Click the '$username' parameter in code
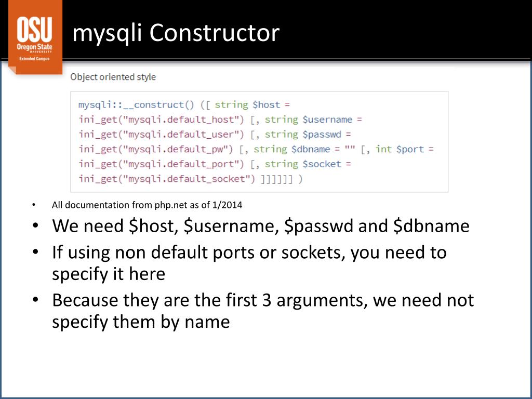The image size is (532, 399). pos(327,120)
